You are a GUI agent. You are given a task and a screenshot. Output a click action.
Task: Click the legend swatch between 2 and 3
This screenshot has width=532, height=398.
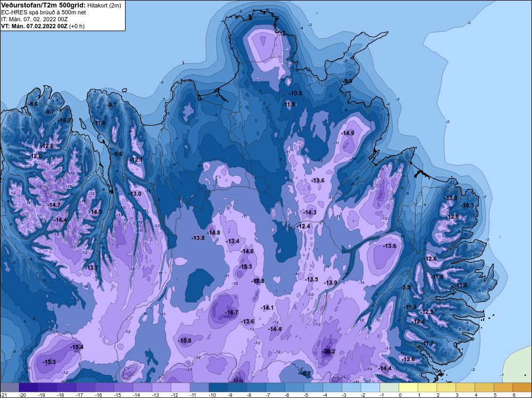coord(446,387)
